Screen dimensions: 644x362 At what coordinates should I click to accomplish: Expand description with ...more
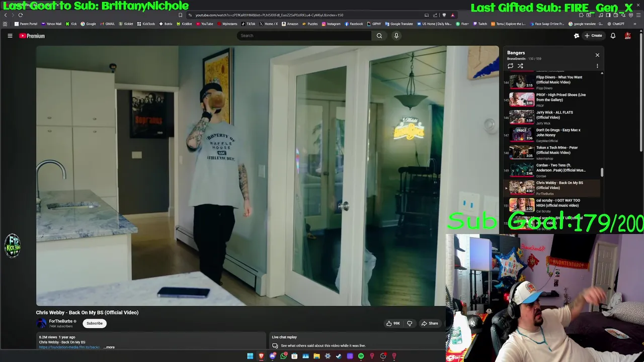click(109, 347)
